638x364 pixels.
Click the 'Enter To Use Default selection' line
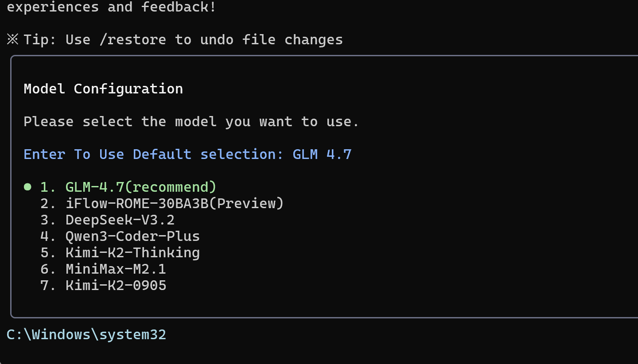pos(187,154)
